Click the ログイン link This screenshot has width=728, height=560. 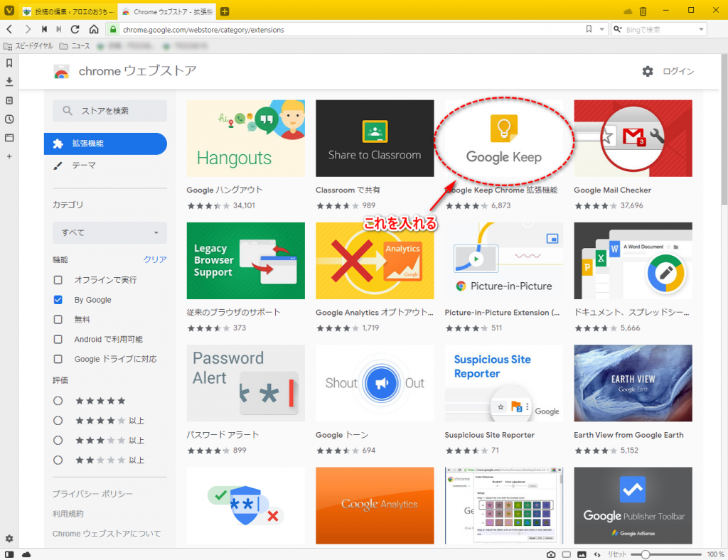[x=678, y=71]
